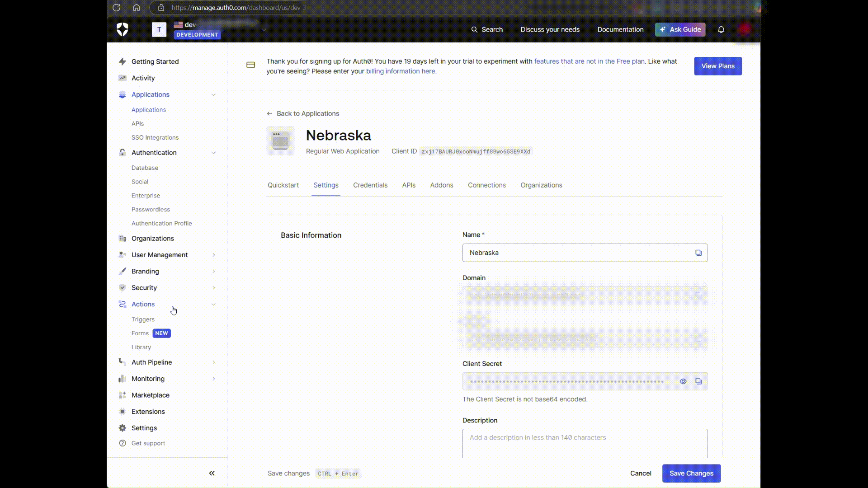
Task: Open billing information here link
Action: point(401,71)
